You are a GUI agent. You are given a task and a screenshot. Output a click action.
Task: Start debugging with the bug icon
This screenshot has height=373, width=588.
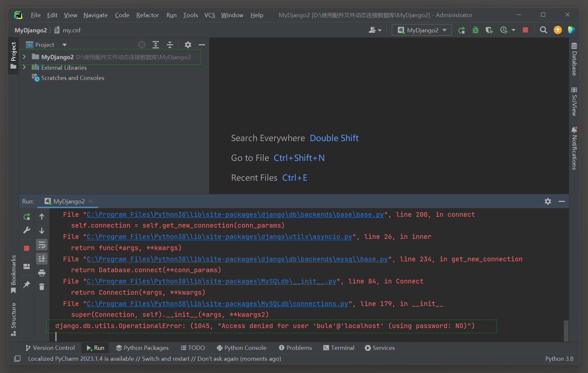coord(475,30)
